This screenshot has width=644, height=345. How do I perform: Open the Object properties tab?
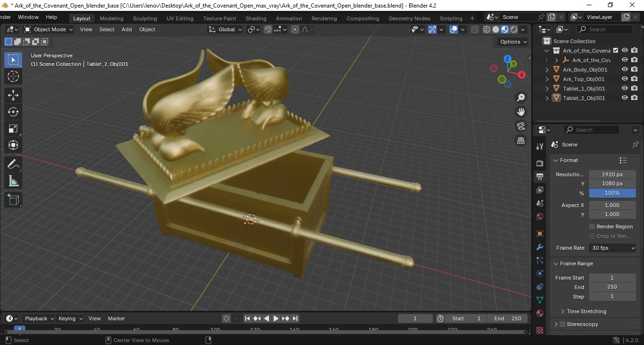coord(539,234)
